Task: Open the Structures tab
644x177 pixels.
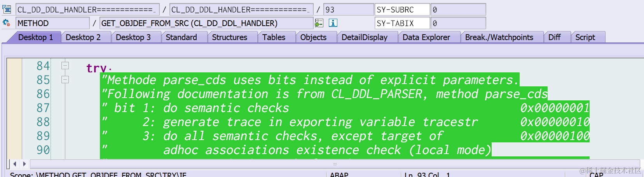Action: (230, 37)
